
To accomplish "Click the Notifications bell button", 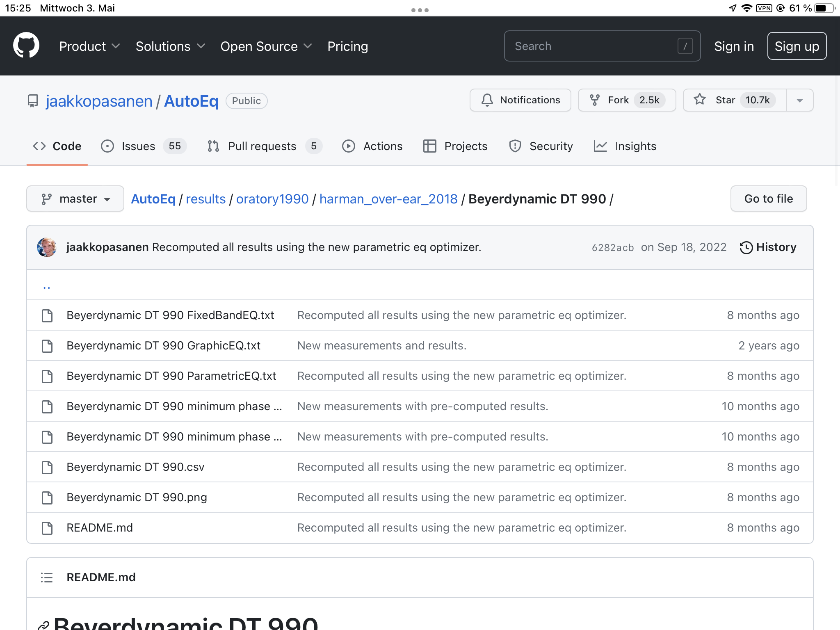I will pyautogui.click(x=520, y=100).
